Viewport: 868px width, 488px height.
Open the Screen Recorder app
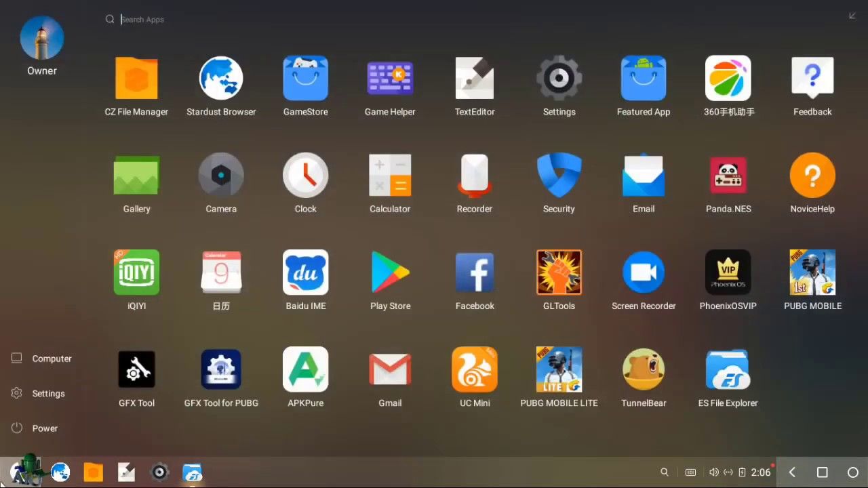[644, 272]
